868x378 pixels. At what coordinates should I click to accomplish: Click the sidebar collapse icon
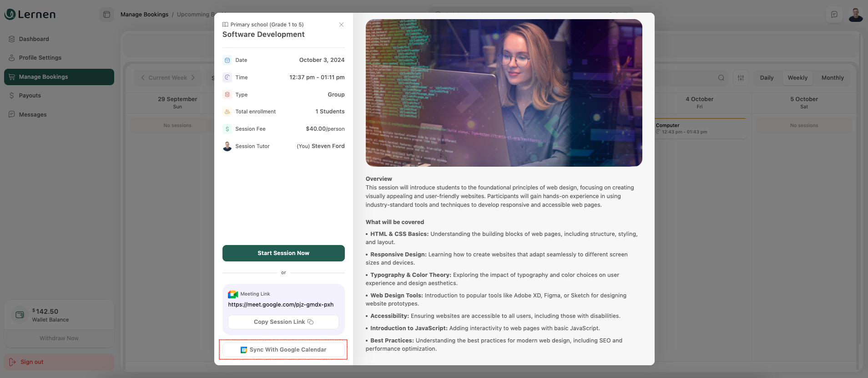click(x=106, y=15)
